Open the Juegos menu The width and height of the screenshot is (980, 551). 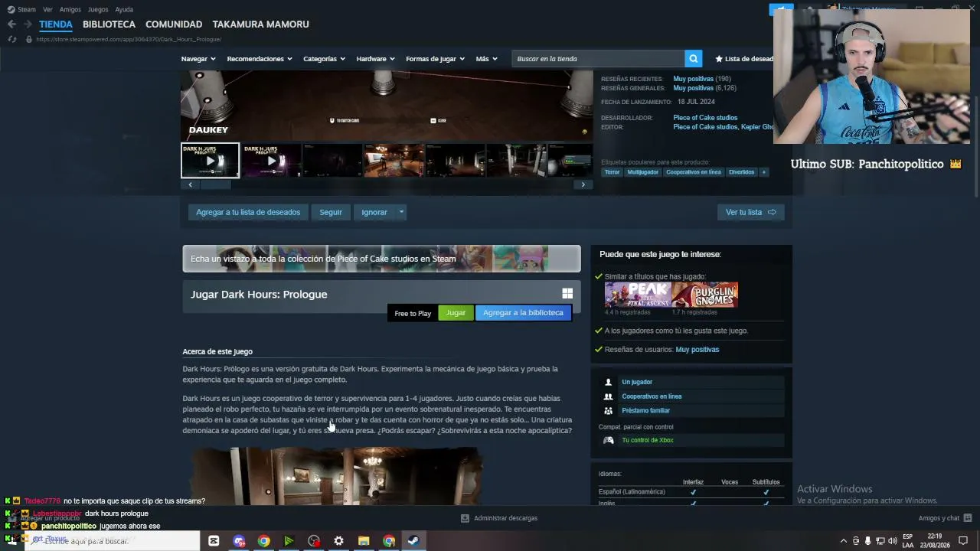point(98,9)
